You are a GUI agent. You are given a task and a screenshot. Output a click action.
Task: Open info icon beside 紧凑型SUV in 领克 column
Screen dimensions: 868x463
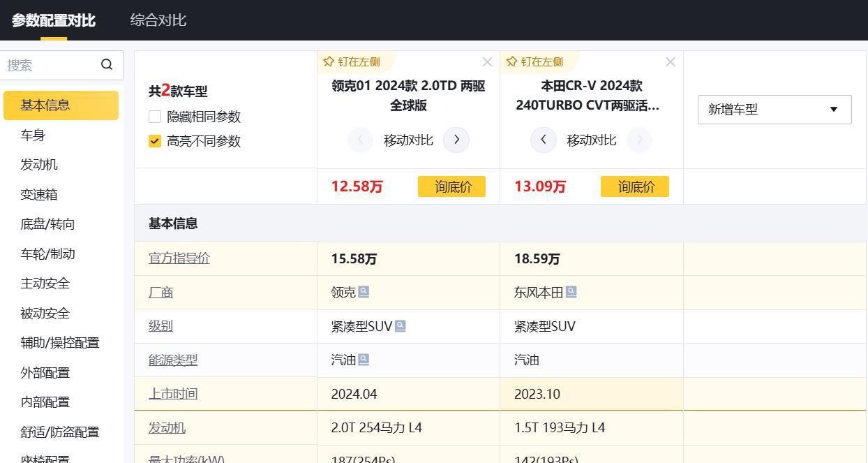(401, 326)
